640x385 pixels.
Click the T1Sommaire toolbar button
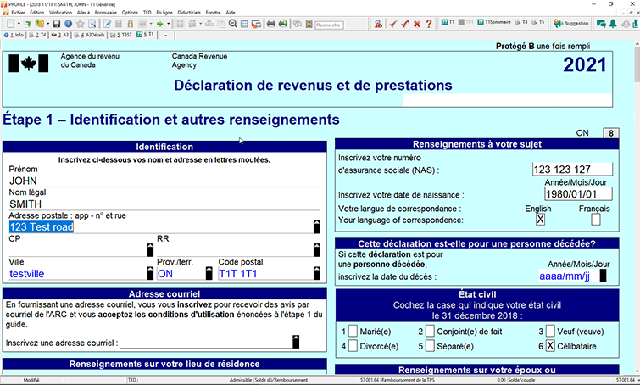[494, 22]
